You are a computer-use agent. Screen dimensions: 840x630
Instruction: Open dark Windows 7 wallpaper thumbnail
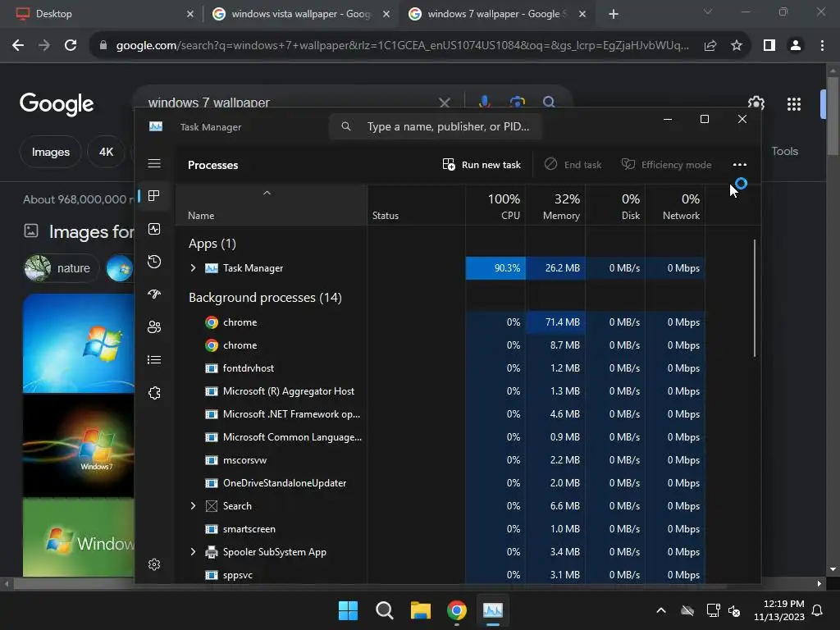click(x=78, y=445)
